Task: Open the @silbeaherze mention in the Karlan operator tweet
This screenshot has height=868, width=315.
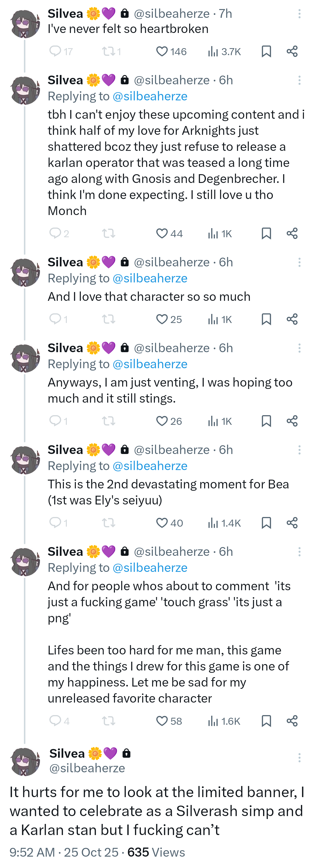Action: pyautogui.click(x=150, y=96)
